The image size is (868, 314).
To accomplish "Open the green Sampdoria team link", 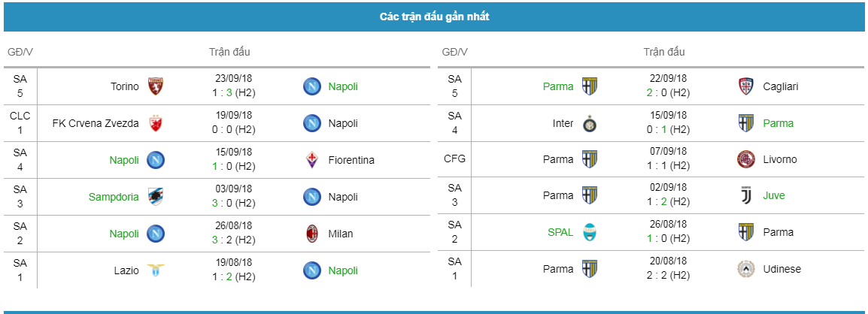I will tap(114, 197).
